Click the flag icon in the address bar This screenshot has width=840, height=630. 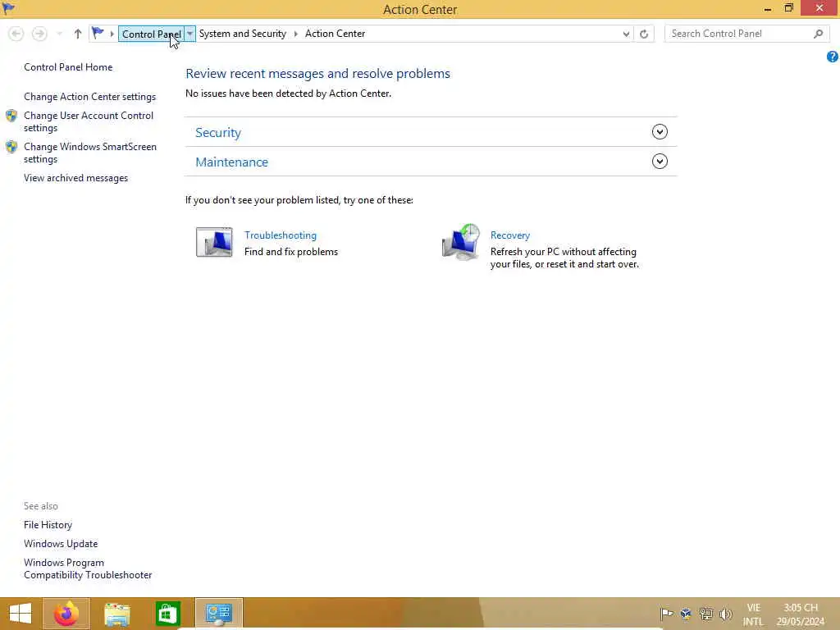tap(98, 33)
